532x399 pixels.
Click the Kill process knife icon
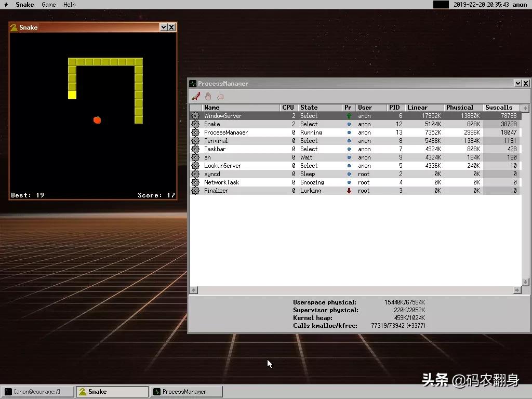[x=196, y=96]
